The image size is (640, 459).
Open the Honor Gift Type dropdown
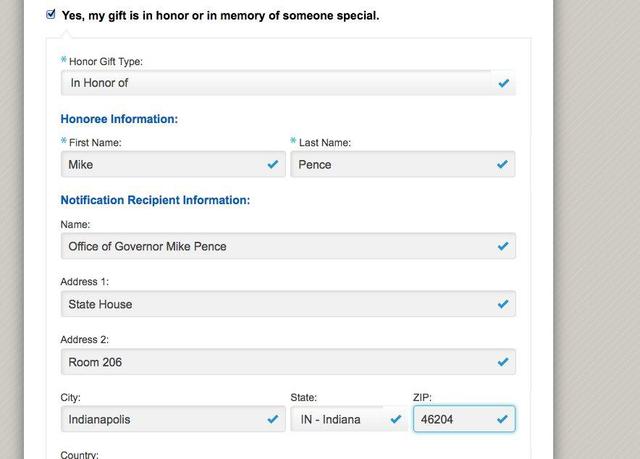280,83
